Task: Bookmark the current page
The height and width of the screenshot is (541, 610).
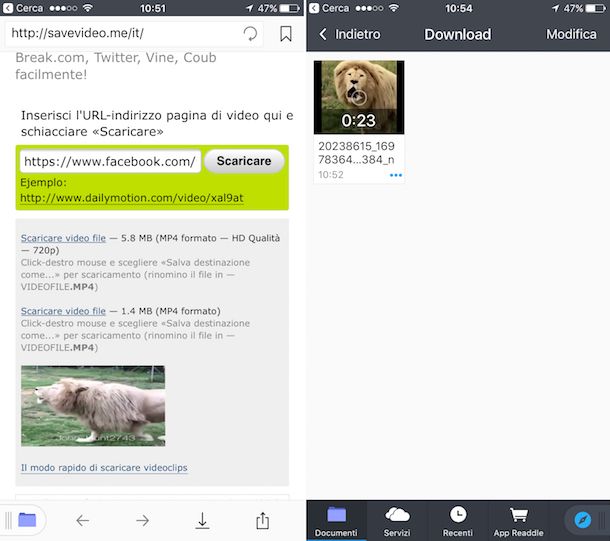Action: (286, 34)
